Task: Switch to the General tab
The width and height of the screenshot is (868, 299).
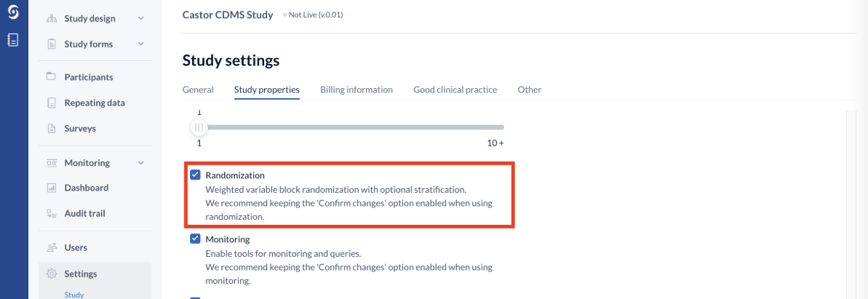Action: click(x=198, y=89)
